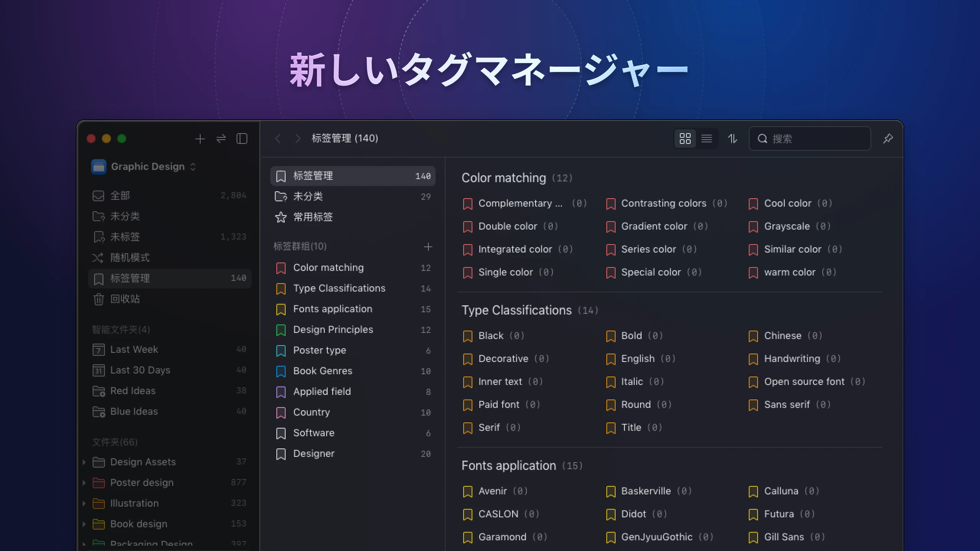
Task: Open the sort order icon
Action: point(732,139)
